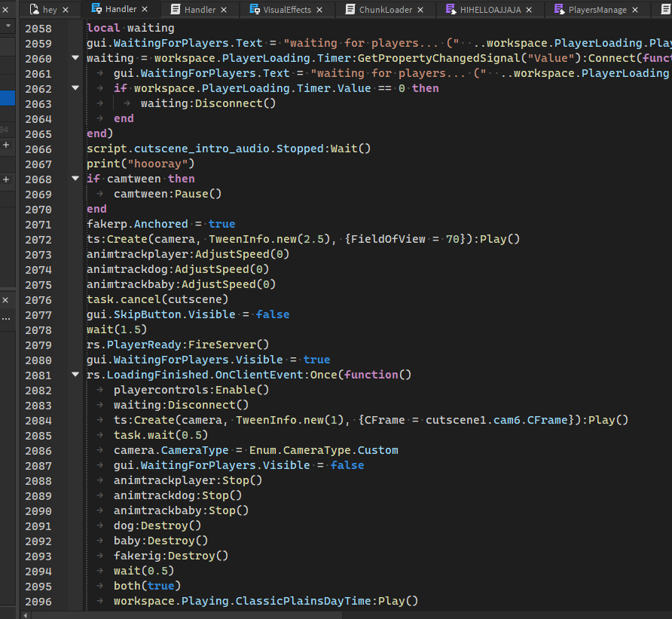Click the active Handler tab's script icon
The width and height of the screenshot is (672, 619).
pyautogui.click(x=95, y=10)
